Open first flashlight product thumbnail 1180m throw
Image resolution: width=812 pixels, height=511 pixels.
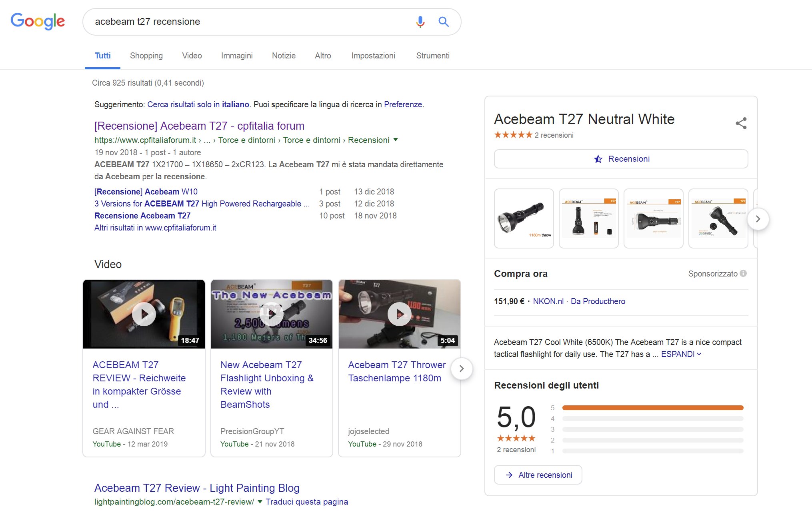click(x=524, y=218)
